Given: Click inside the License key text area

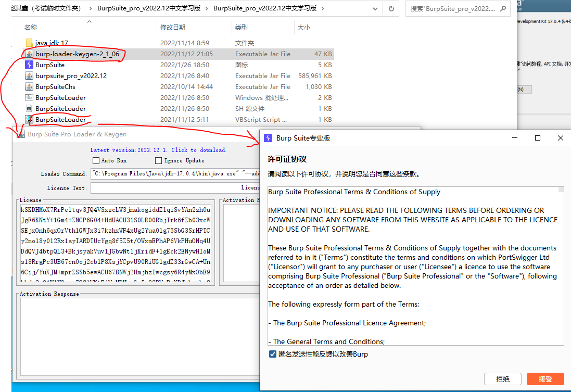Looking at the screenshot, I should (116, 243).
